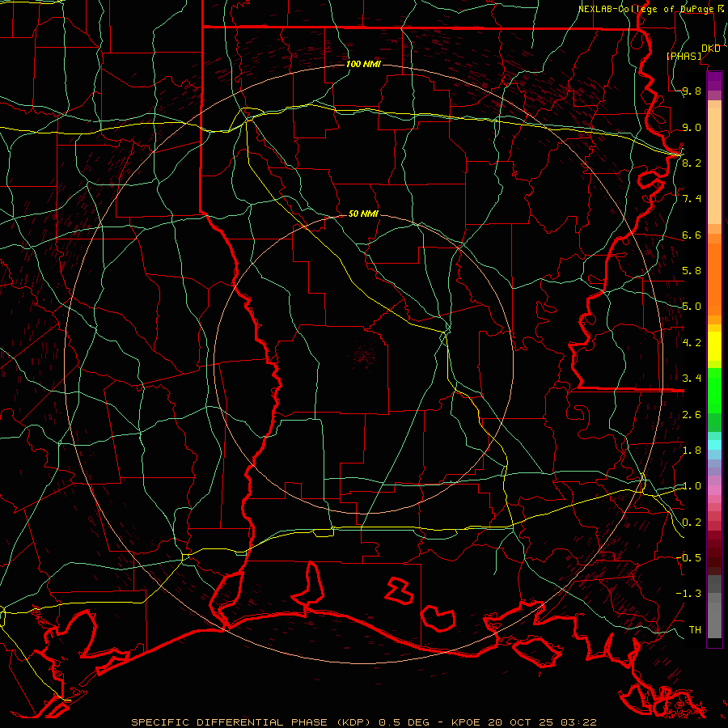This screenshot has width=728, height=728.
Task: Select the 0.2 scale value
Action: pyautogui.click(x=692, y=523)
